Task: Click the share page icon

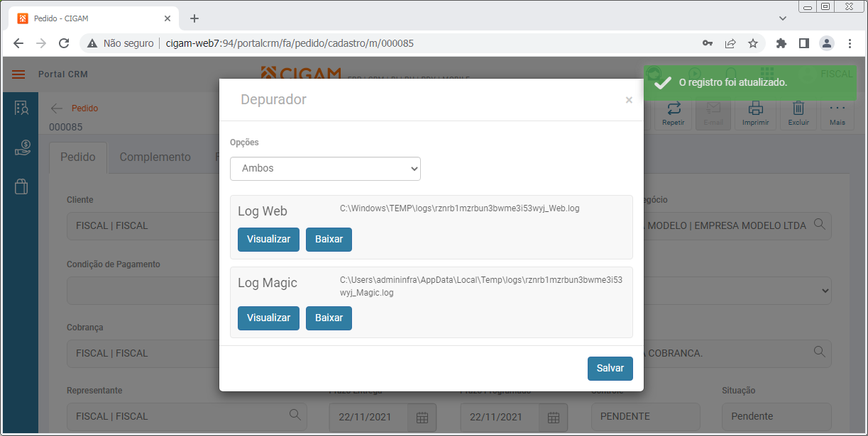Action: (x=730, y=43)
